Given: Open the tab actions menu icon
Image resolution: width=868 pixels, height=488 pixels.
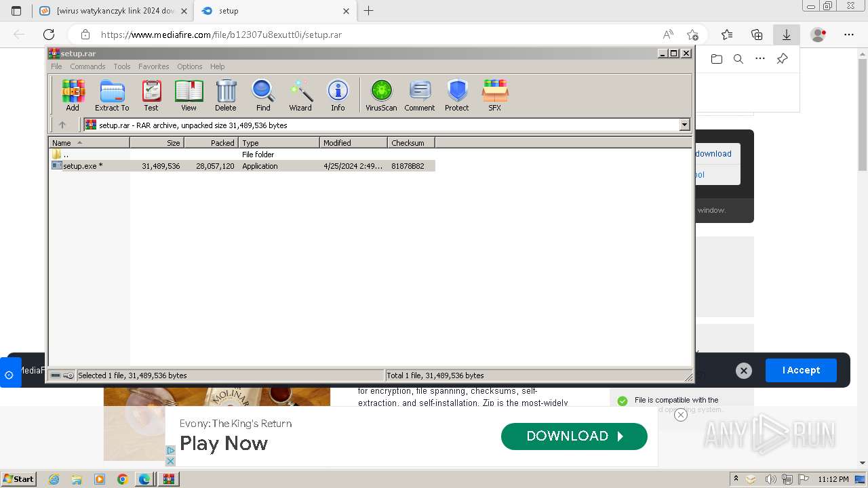Looking at the screenshot, I should click(x=16, y=11).
